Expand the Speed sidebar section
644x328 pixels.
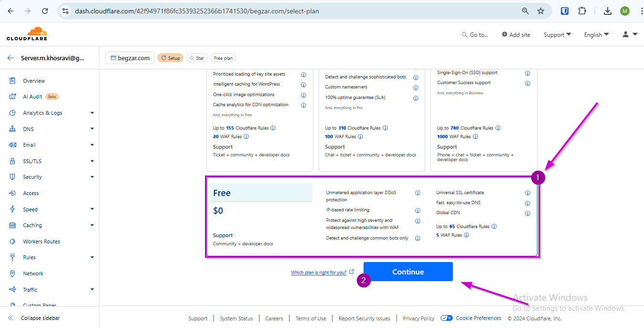pyautogui.click(x=92, y=209)
